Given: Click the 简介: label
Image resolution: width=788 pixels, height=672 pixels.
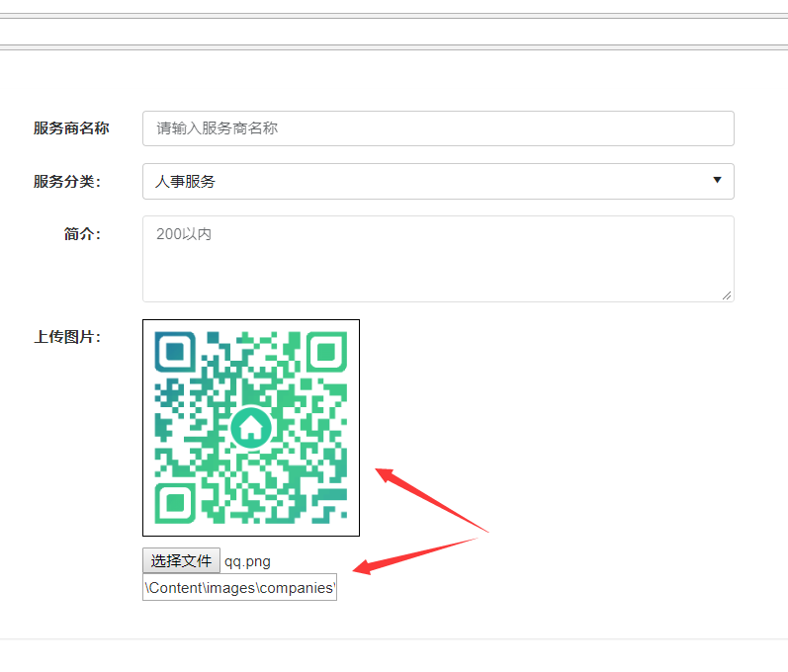Looking at the screenshot, I should 82,234.
